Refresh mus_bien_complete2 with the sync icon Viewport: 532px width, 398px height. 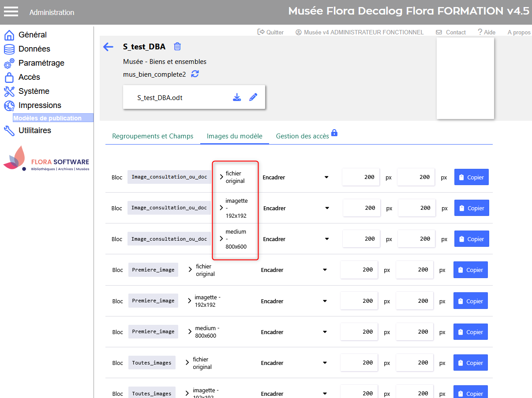pos(195,74)
